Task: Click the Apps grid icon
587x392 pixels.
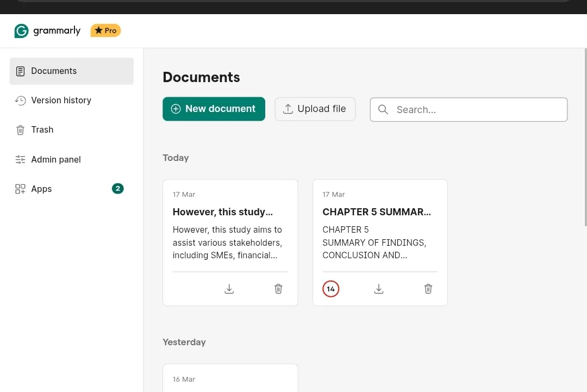Action: [x=20, y=189]
